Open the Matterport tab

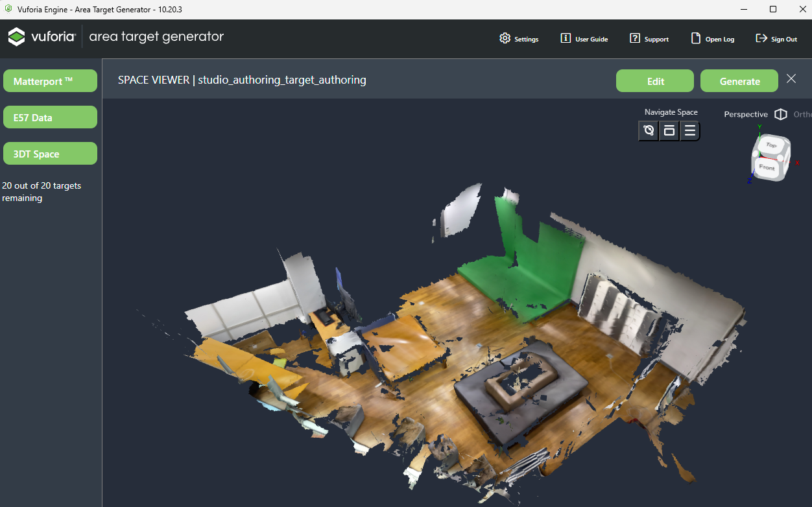pyautogui.click(x=50, y=81)
